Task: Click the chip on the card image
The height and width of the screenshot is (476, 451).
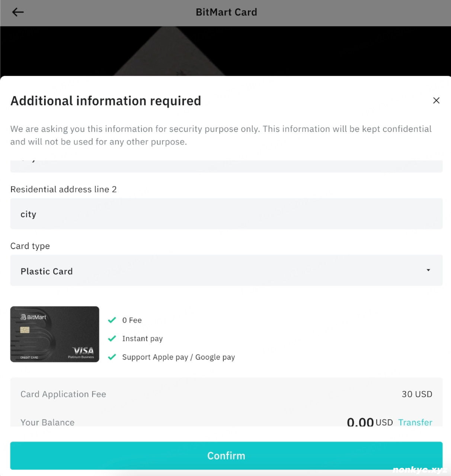Action: pos(25,330)
